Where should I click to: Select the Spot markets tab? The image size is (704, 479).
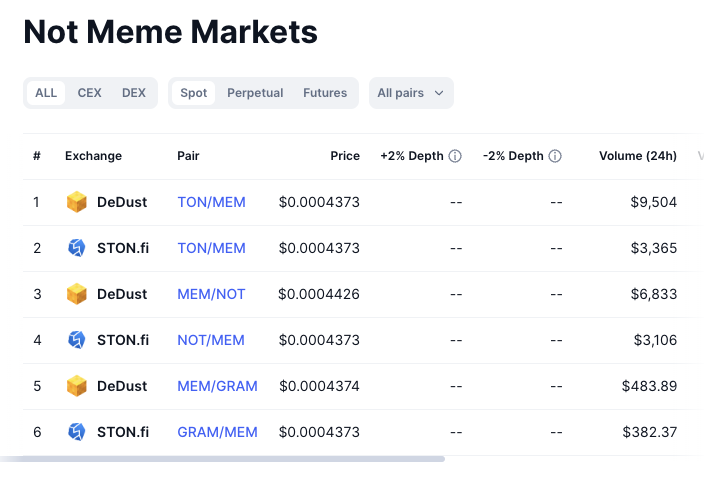tap(194, 93)
